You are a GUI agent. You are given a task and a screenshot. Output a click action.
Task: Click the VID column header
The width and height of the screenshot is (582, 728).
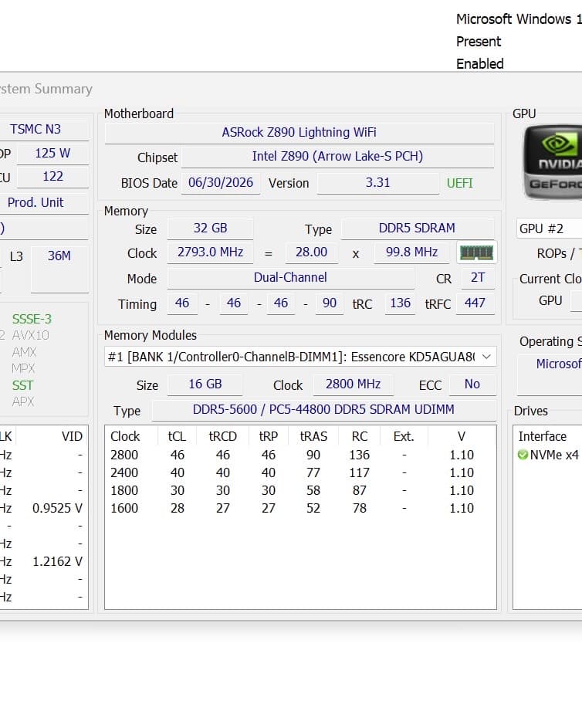pos(72,436)
